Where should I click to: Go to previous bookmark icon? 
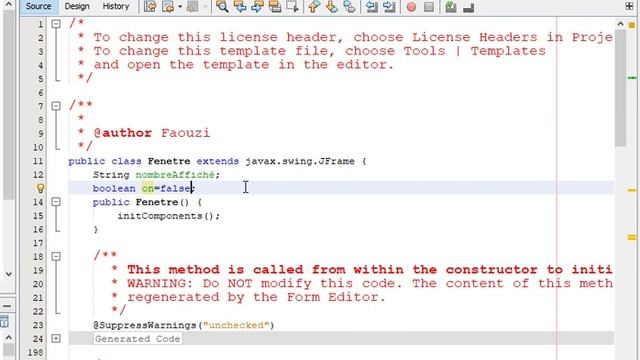[314, 7]
